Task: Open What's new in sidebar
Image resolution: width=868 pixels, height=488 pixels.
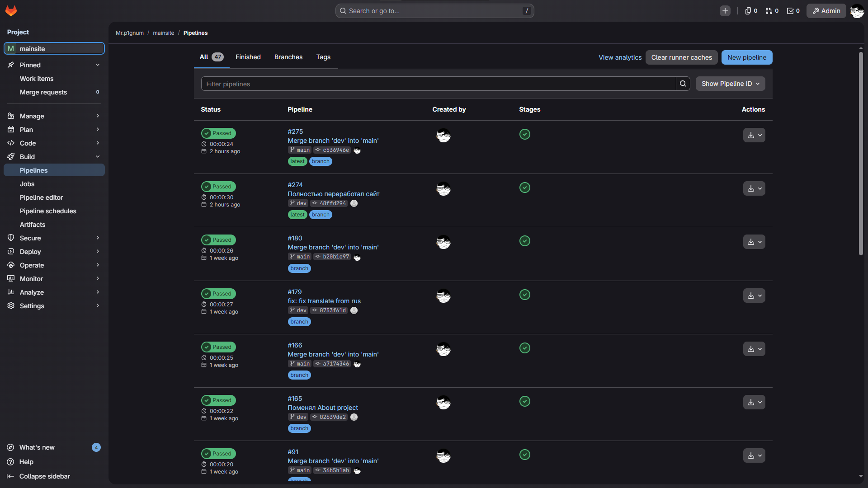Action: click(54, 447)
